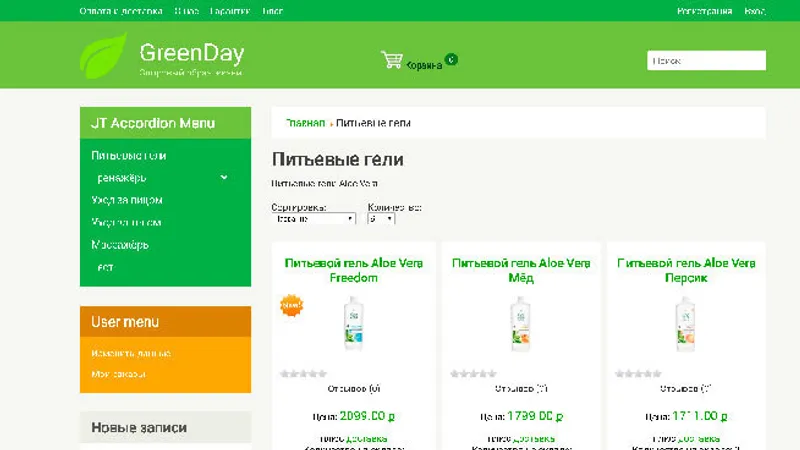Click the Новые записи header
800x450 pixels.
(165, 428)
